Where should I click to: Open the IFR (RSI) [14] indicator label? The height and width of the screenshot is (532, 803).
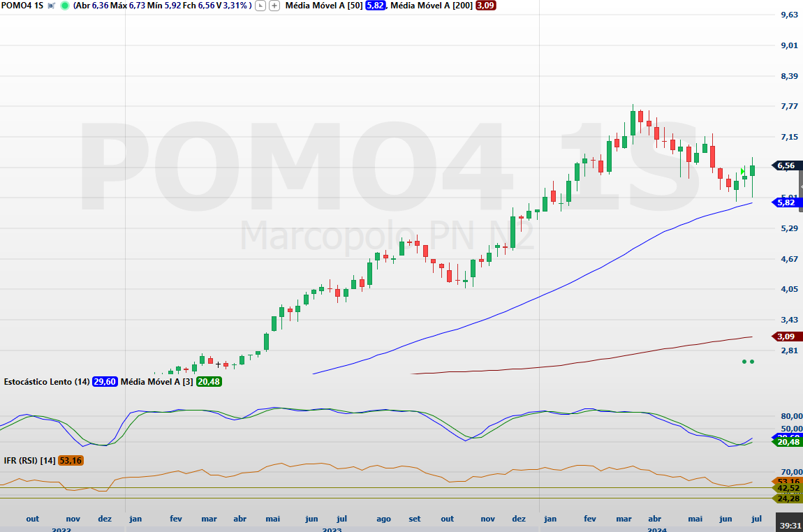[29, 460]
